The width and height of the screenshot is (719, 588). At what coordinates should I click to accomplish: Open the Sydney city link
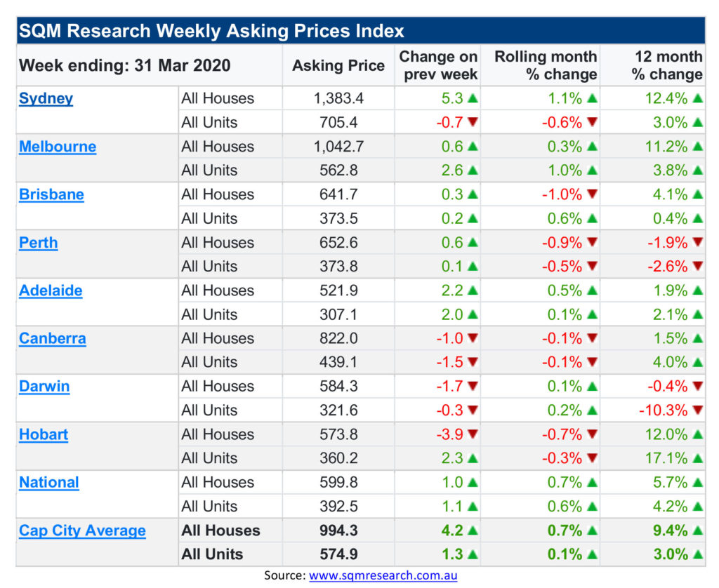point(46,98)
